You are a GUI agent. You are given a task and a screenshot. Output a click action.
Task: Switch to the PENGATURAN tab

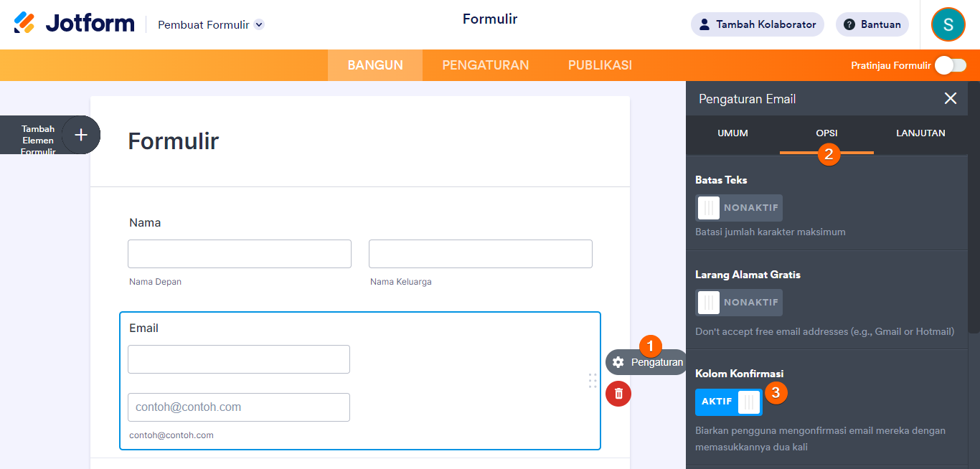click(486, 65)
